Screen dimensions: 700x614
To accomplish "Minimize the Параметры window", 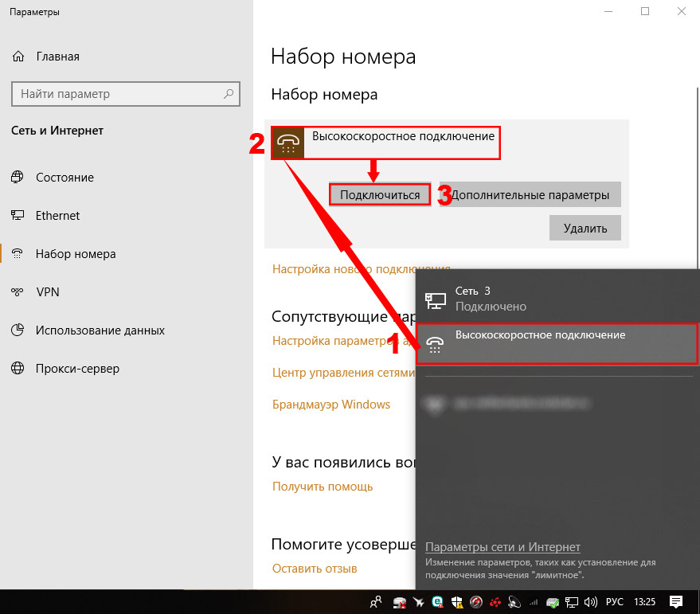I will pos(608,11).
